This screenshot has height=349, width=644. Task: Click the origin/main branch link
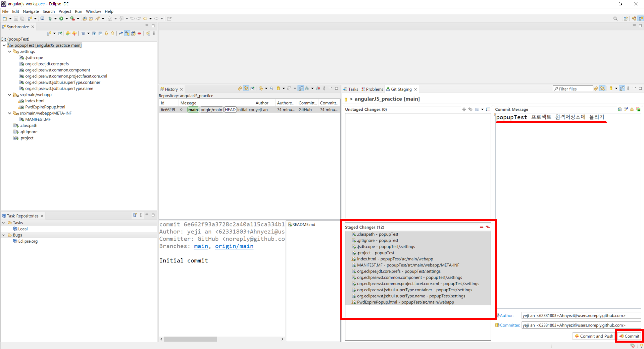pyautogui.click(x=234, y=246)
